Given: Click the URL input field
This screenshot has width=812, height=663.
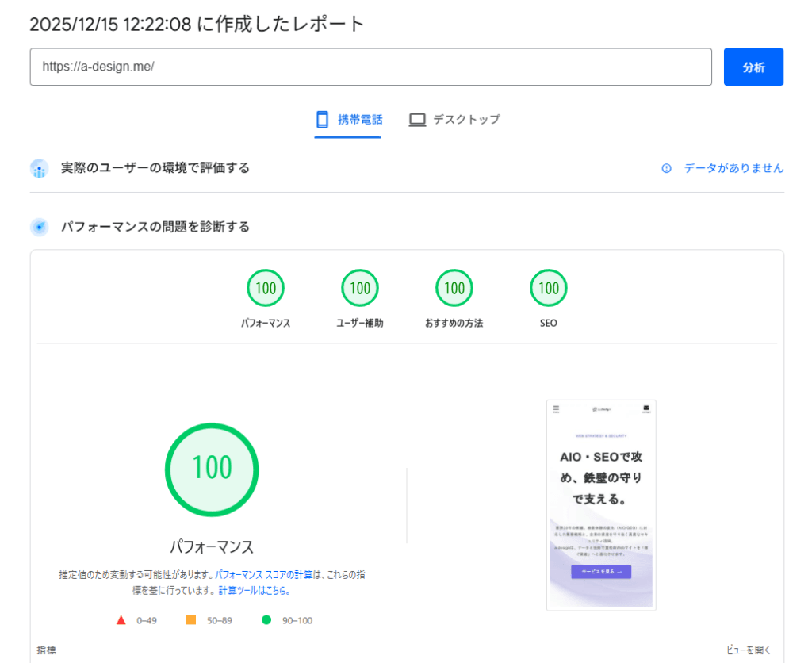Looking at the screenshot, I should click(371, 67).
